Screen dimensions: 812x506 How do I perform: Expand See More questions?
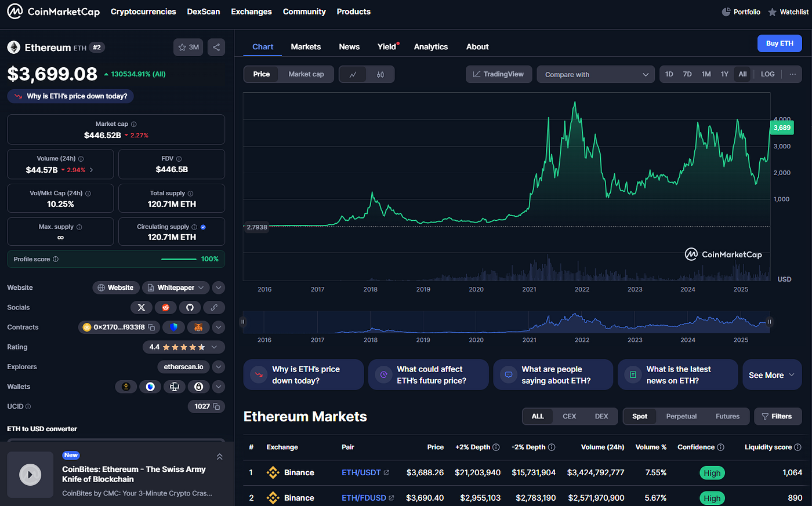pyautogui.click(x=772, y=375)
